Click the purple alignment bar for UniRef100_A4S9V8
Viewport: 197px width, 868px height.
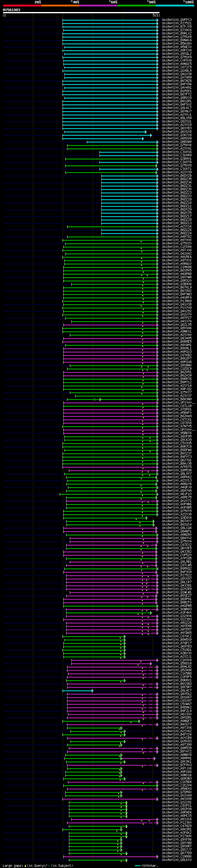pyautogui.click(x=111, y=799)
